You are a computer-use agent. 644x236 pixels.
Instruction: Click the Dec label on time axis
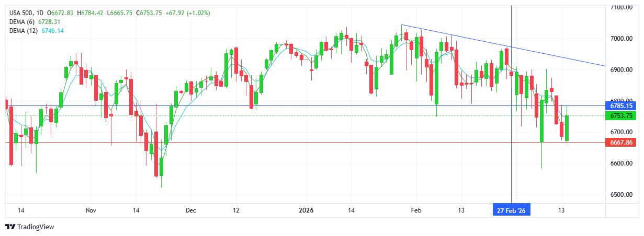click(x=190, y=210)
